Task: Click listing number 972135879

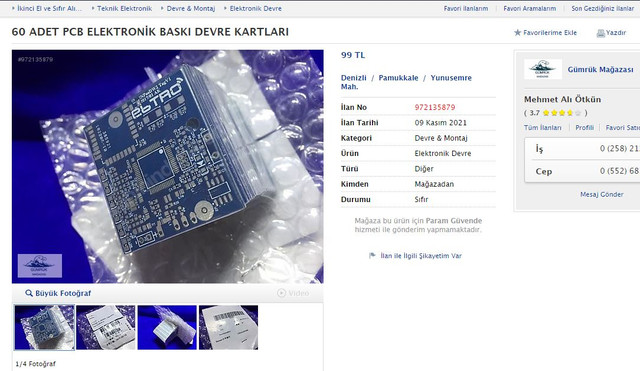Action: 435,107
